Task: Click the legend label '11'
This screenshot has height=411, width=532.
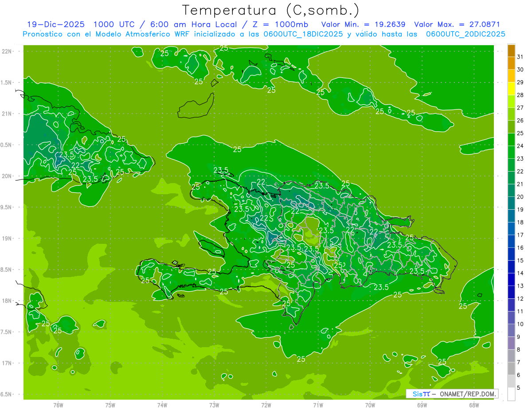Action: [520, 312]
